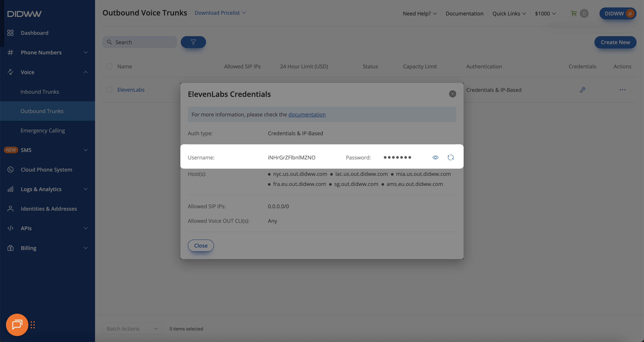Open the orange live chat widget

17,324
